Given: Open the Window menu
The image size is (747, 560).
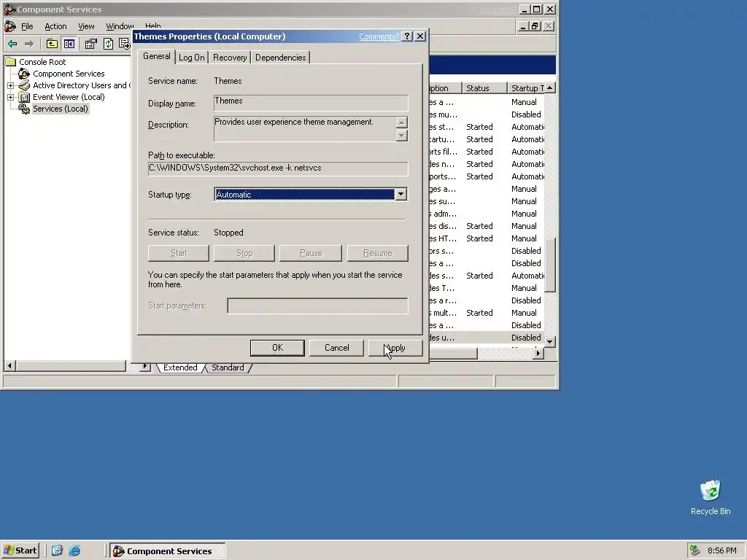Looking at the screenshot, I should pos(120,26).
